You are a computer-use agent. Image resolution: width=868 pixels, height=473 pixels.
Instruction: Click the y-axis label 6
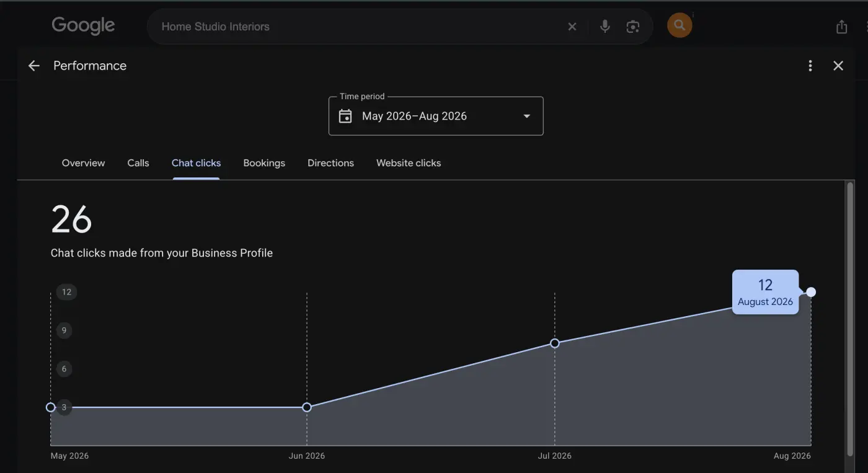pos(64,369)
